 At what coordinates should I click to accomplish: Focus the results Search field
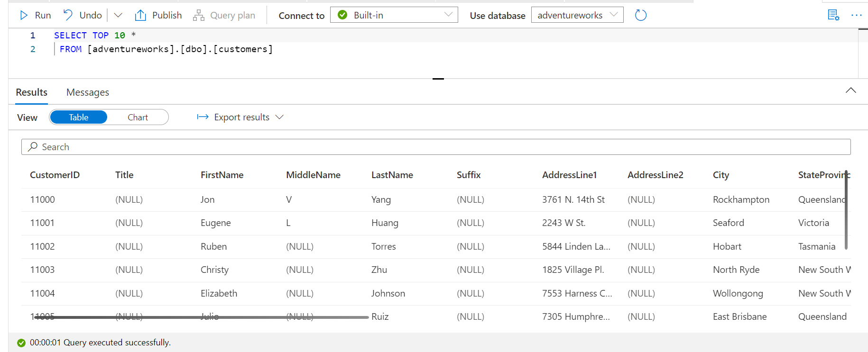pyautogui.click(x=436, y=147)
